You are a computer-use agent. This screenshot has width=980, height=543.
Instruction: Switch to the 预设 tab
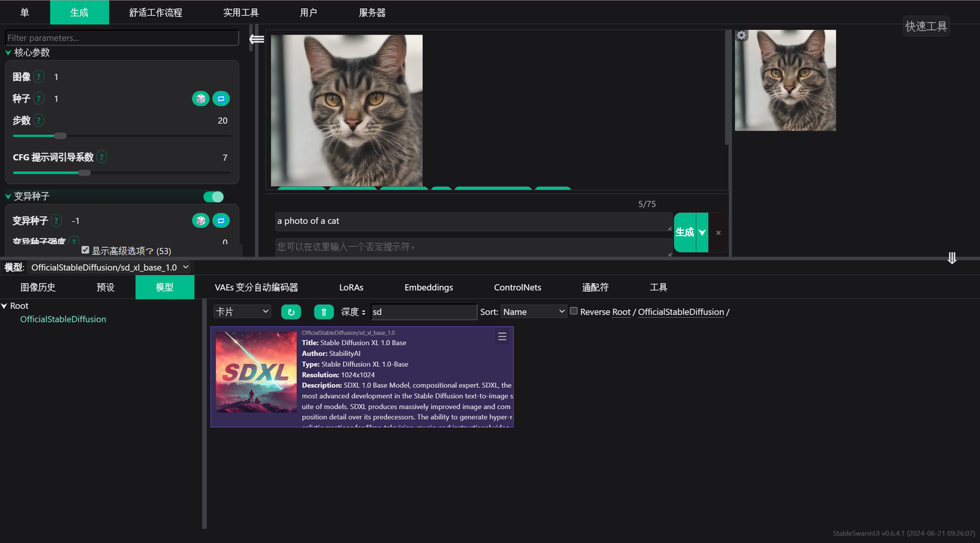105,287
